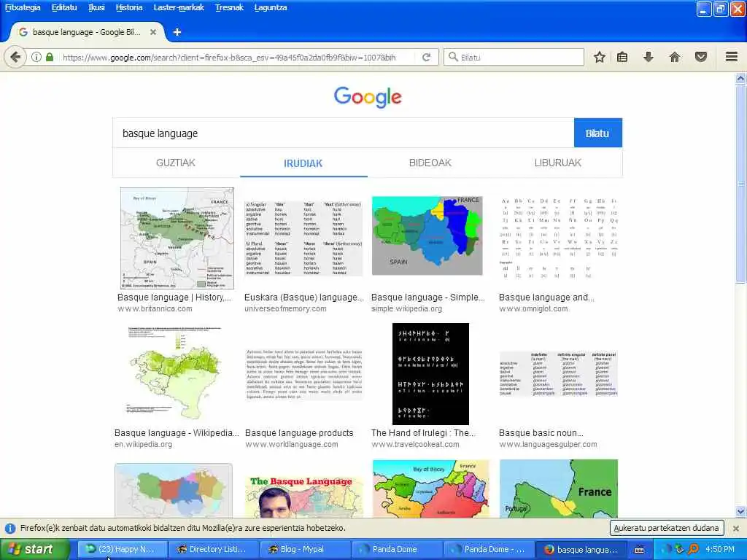Open the Fitxategia menu
This screenshot has width=747, height=560.
pos(23,7)
